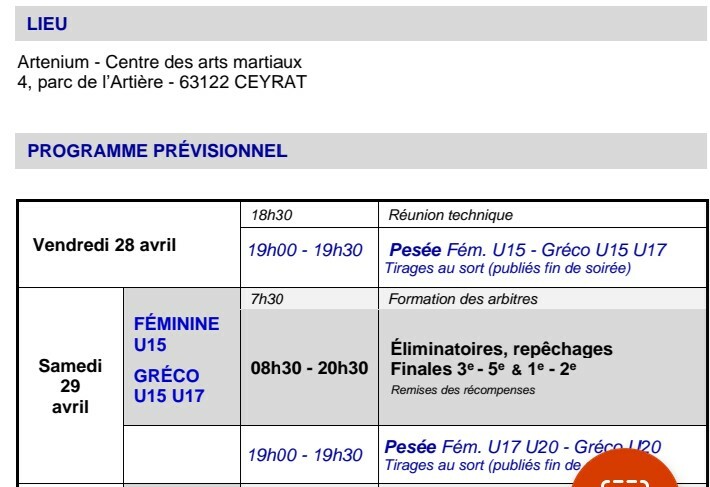
Task: Click Friday's Tirages au sort note
Action: click(x=507, y=268)
